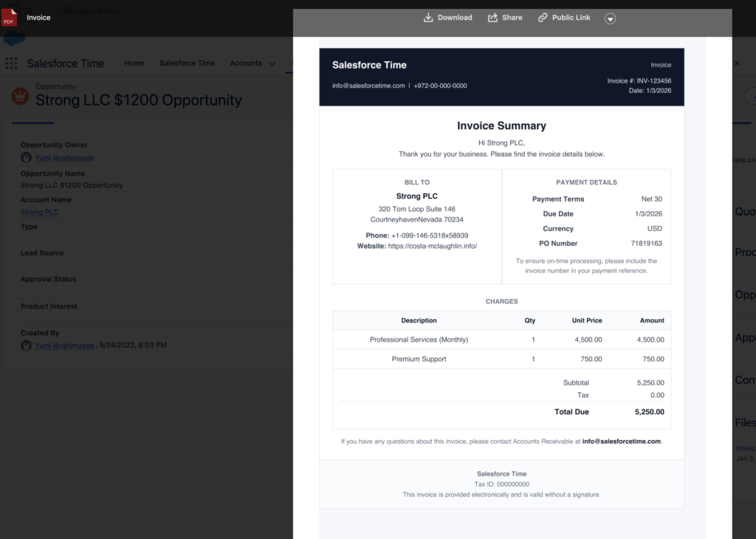Expand the Accounts tab dropdown chevron
Screen dimensions: 756x539
pyautogui.click(x=272, y=63)
